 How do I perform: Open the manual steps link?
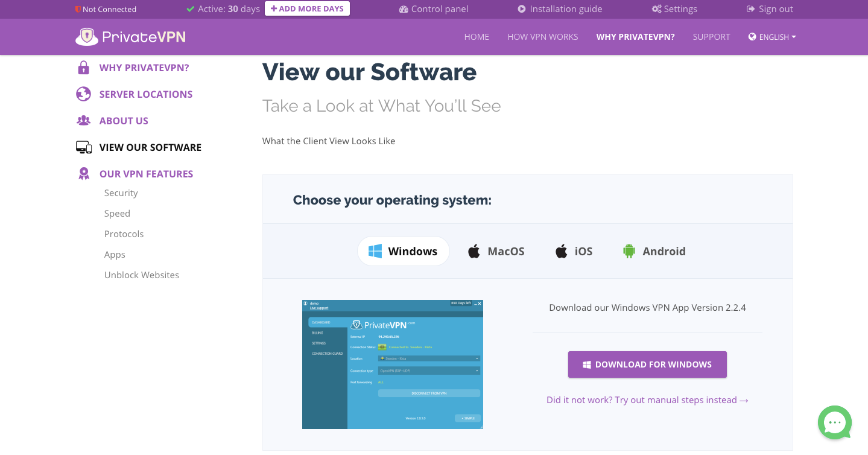point(647,400)
